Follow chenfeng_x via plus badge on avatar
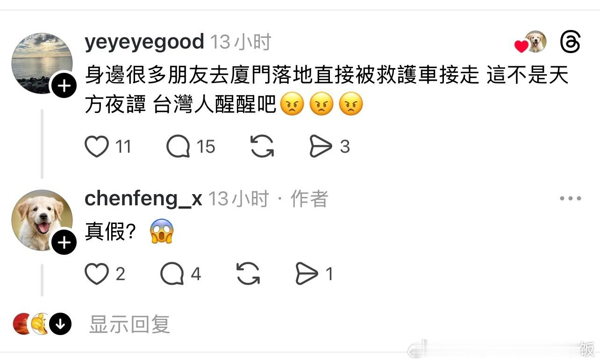 point(64,242)
